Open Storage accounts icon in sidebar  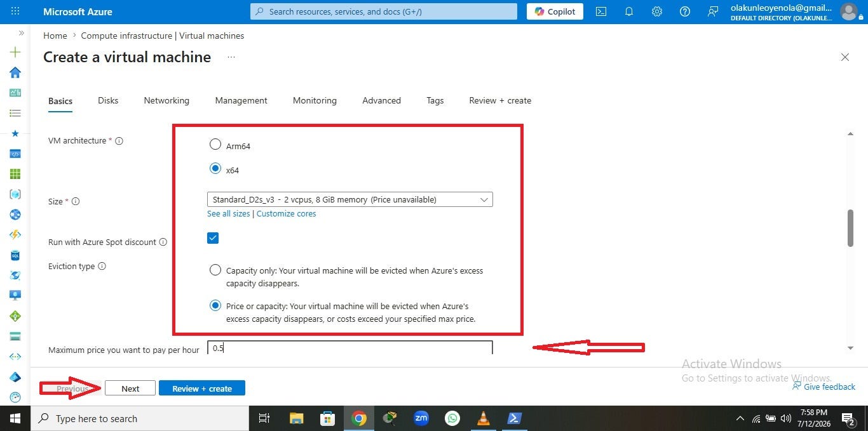click(15, 336)
